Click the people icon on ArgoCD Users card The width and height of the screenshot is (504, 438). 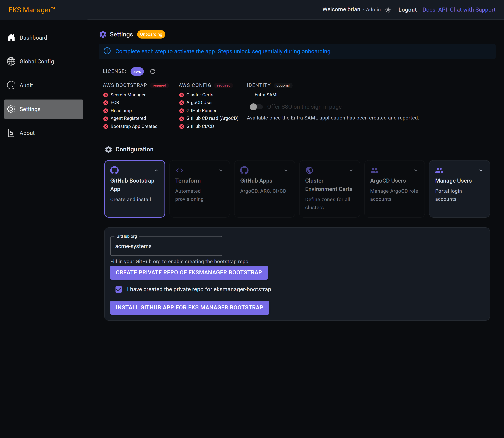374,170
